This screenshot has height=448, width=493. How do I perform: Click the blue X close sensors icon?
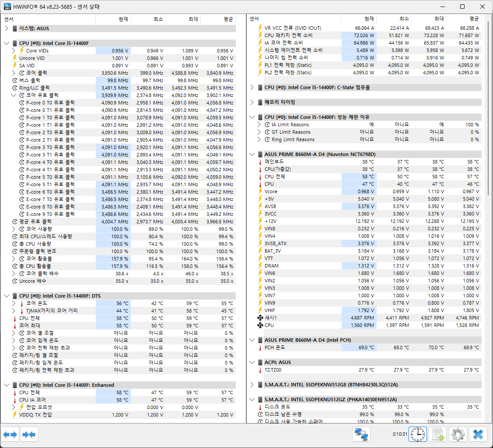478,434
